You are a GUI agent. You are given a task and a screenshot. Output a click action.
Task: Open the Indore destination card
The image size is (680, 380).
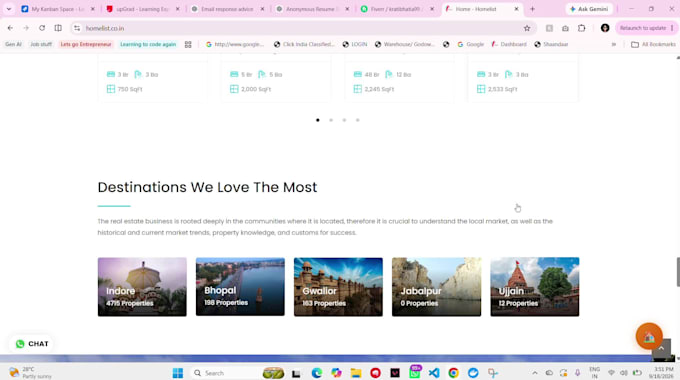click(x=142, y=287)
